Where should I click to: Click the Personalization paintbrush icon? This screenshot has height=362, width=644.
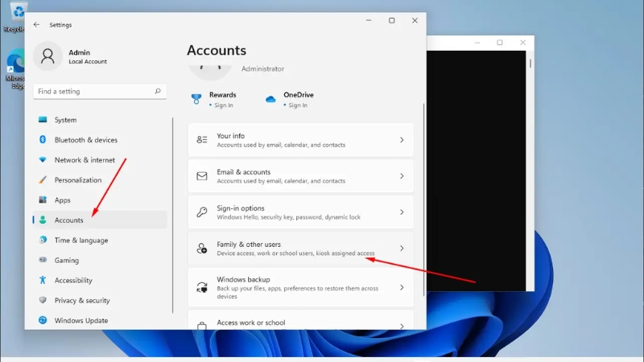(x=43, y=180)
